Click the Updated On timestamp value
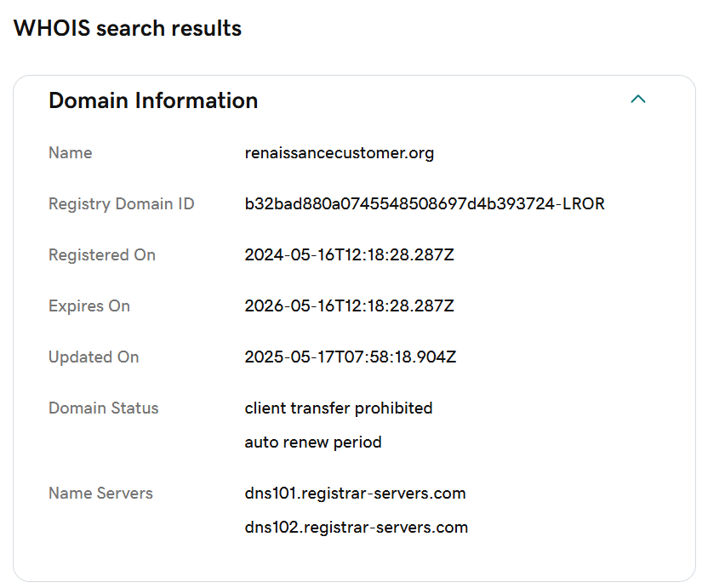708x588 pixels. click(x=351, y=357)
